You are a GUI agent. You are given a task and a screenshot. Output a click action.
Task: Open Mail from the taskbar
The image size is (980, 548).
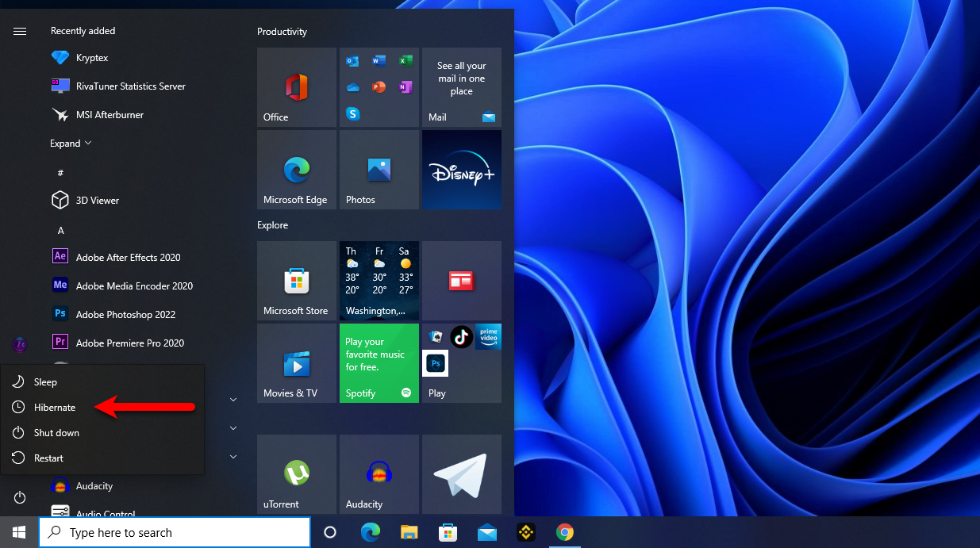coord(486,533)
